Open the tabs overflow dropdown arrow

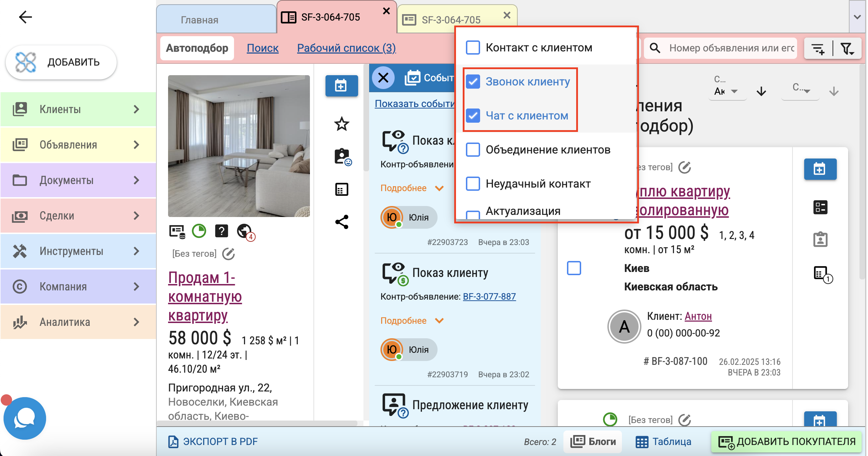(x=857, y=17)
